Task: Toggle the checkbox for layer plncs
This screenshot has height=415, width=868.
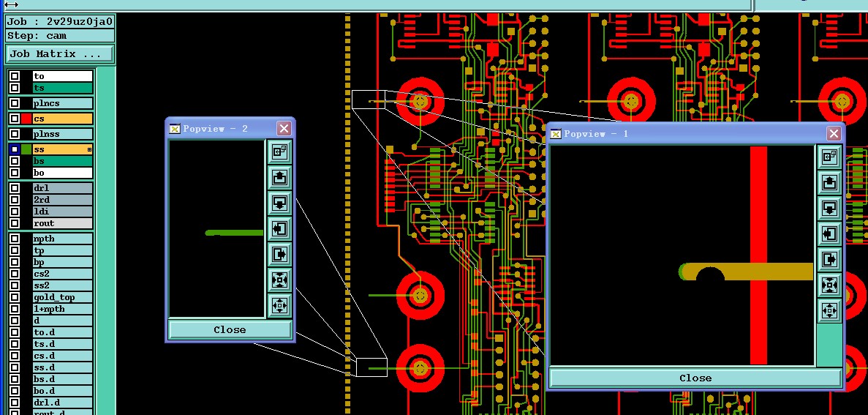Action: (x=15, y=103)
